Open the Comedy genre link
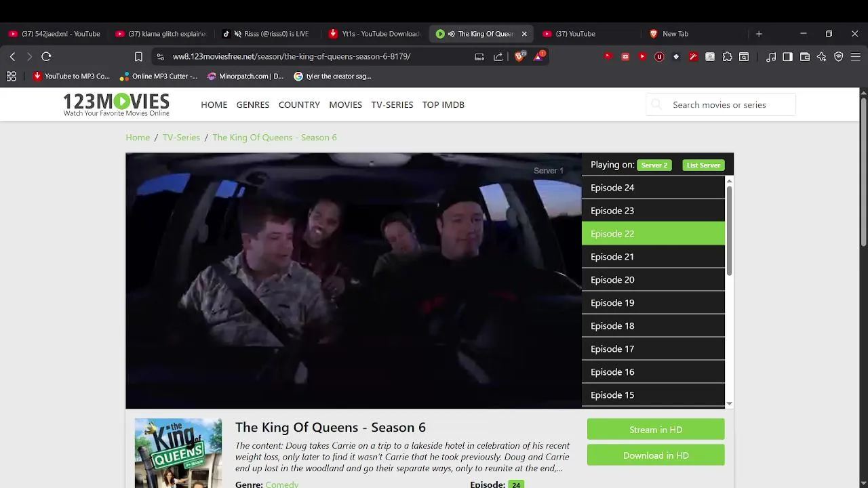This screenshot has width=868, height=488. [281, 484]
